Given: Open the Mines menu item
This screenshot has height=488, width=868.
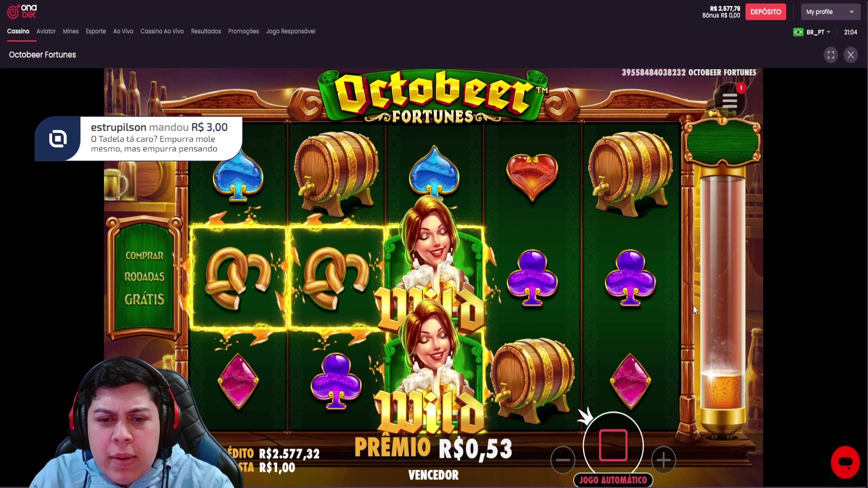Looking at the screenshot, I should (x=71, y=31).
